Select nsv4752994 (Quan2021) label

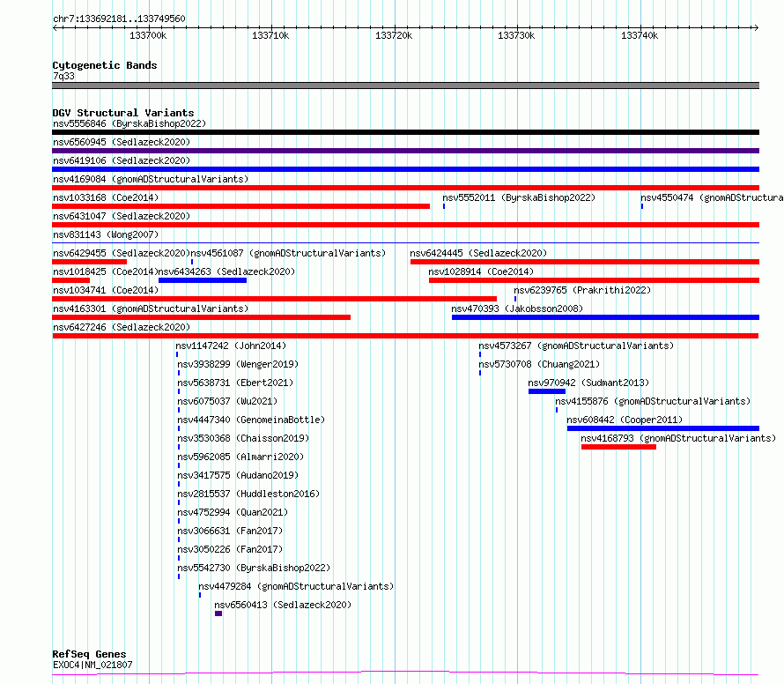(233, 512)
